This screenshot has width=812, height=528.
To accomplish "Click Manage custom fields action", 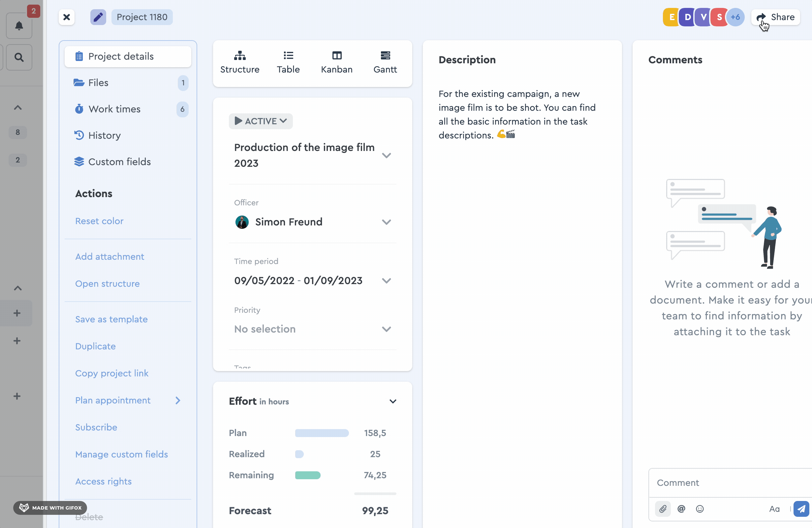I will 121,454.
